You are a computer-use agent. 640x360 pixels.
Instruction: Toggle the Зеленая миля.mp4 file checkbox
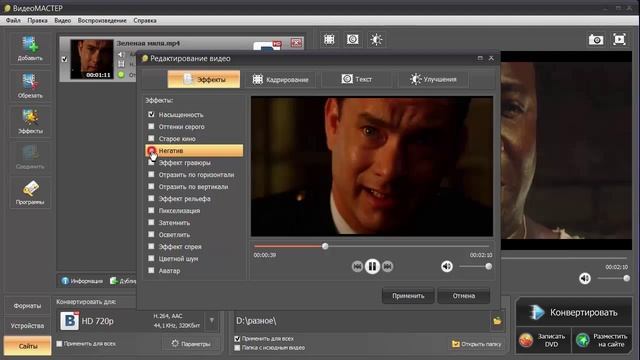[x=64, y=59]
